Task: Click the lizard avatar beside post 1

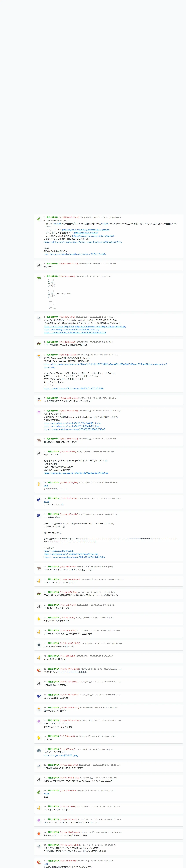Action: tap(39, 219)
